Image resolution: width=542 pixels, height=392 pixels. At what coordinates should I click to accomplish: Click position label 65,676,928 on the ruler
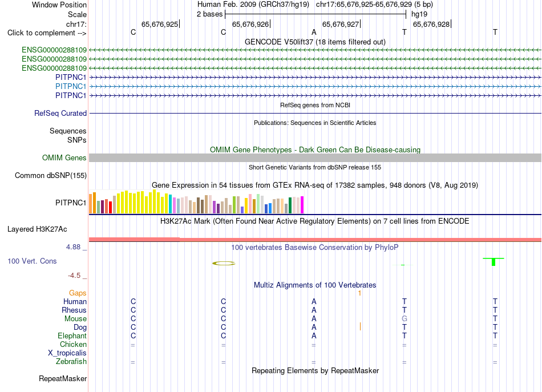tap(431, 24)
